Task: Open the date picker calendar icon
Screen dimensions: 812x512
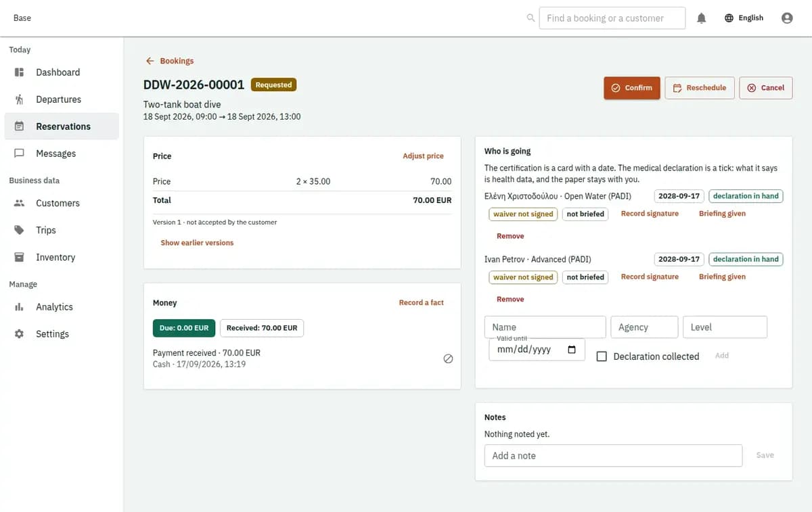Action: (x=572, y=350)
